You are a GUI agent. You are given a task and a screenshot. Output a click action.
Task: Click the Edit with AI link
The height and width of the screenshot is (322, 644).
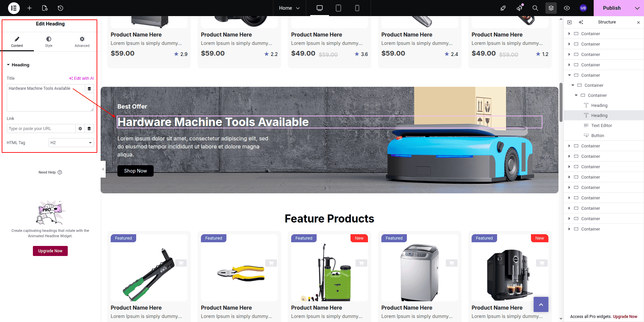coord(82,78)
